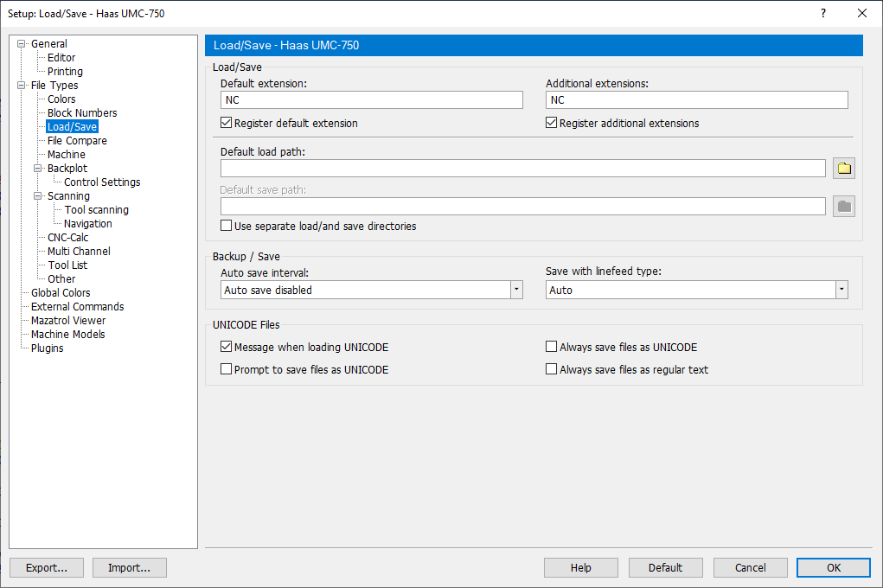Collapse the General tree node

22,43
